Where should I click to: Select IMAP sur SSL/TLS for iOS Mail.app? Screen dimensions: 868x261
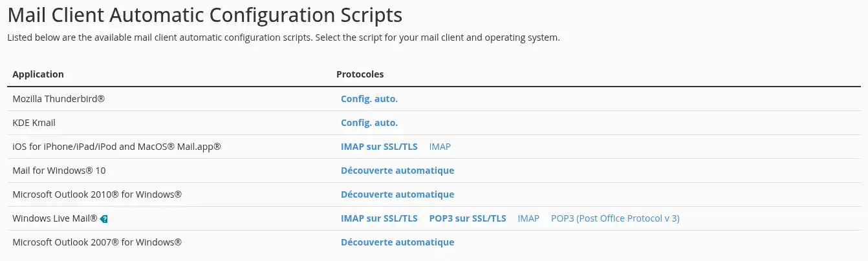click(x=379, y=147)
